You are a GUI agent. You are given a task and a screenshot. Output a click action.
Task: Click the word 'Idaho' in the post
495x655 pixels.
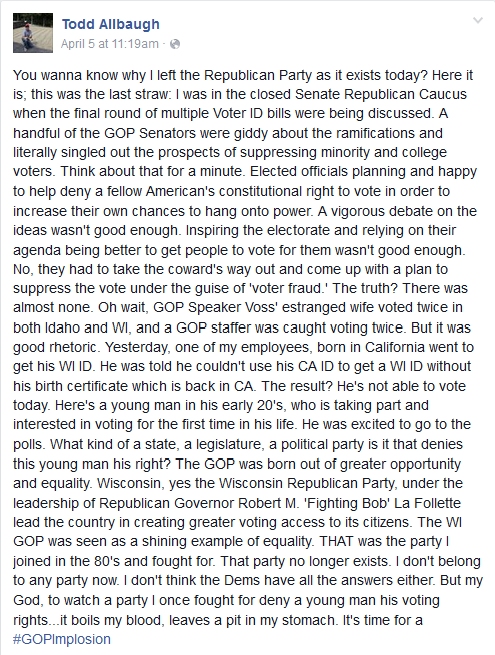tap(63, 328)
